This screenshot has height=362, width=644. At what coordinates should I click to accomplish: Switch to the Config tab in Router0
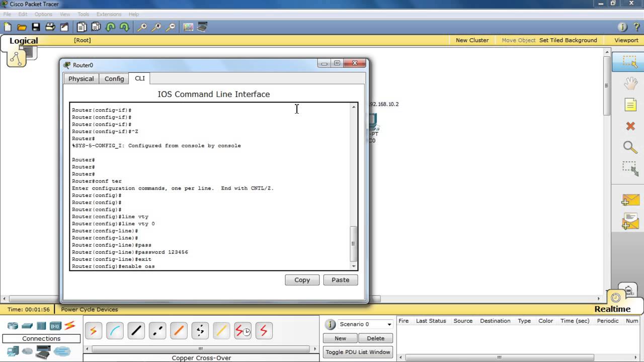(114, 79)
